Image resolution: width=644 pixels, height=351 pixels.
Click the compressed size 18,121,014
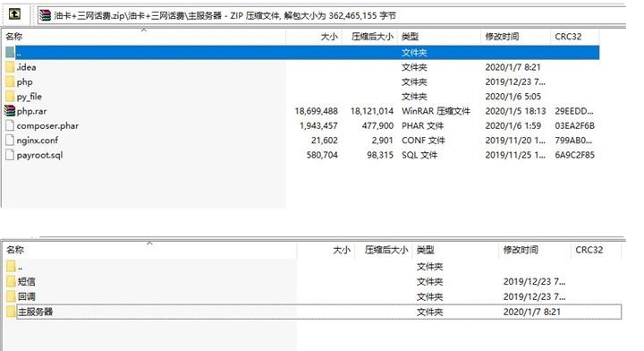click(x=372, y=111)
